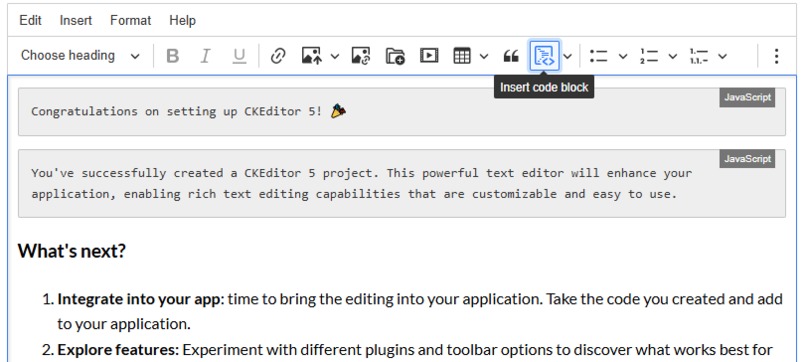Replace image via URL icon
This screenshot has height=362, width=806.
(x=361, y=56)
